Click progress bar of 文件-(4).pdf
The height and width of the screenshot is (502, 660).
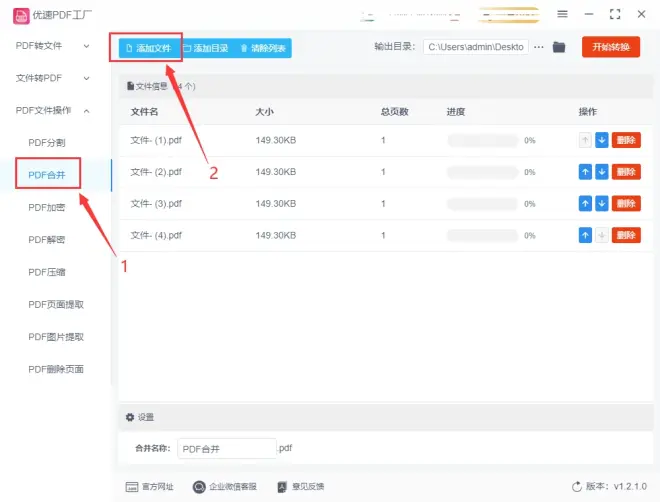[x=483, y=235]
